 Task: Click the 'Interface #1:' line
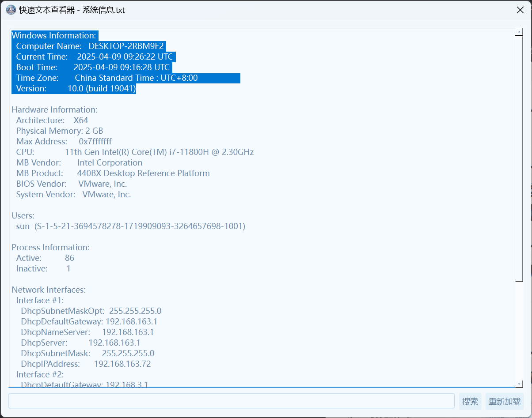pos(40,301)
